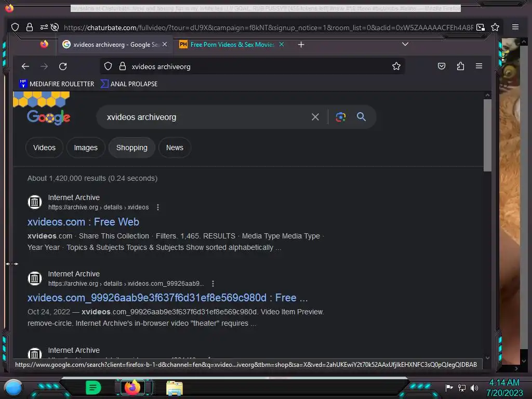
Task: Click results scrollbar up arrow
Action: [487, 96]
